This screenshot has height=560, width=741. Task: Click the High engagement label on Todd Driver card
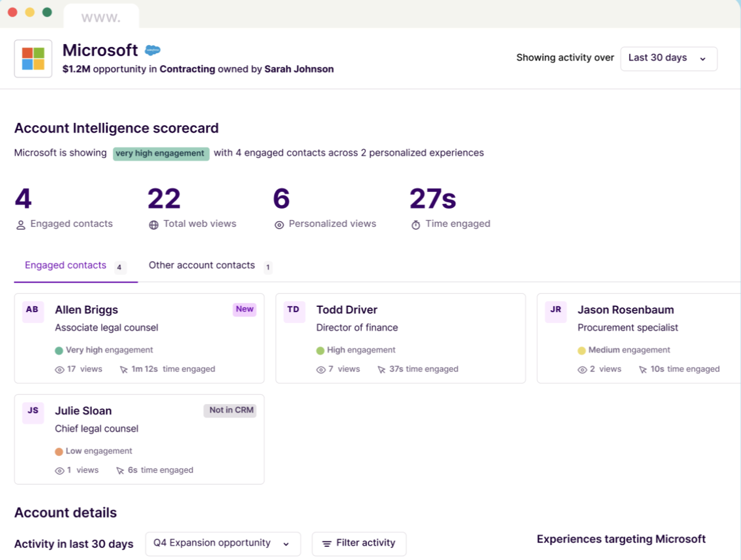pos(361,350)
